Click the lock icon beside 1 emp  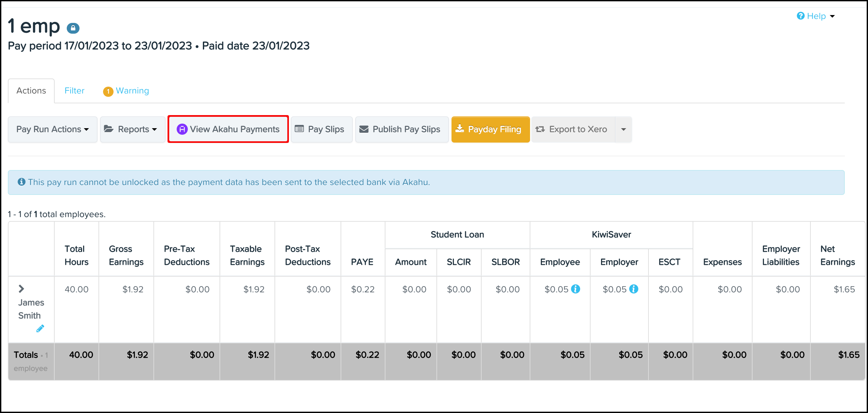tap(73, 28)
